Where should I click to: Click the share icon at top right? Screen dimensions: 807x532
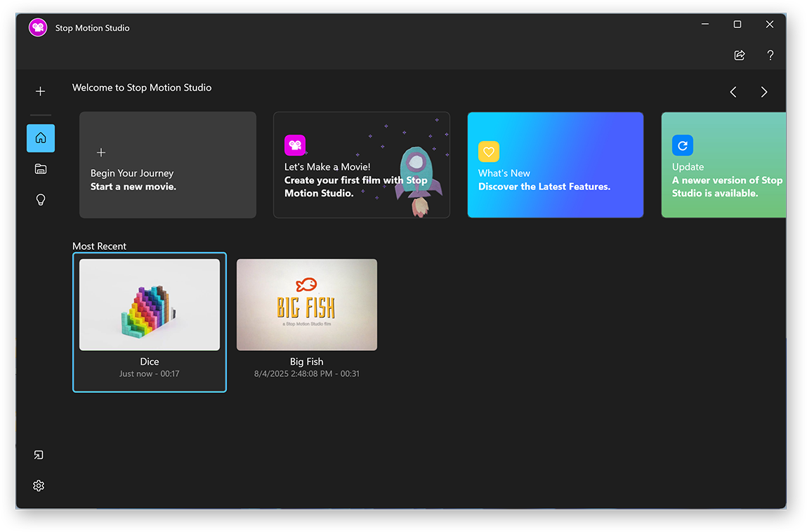pos(739,55)
